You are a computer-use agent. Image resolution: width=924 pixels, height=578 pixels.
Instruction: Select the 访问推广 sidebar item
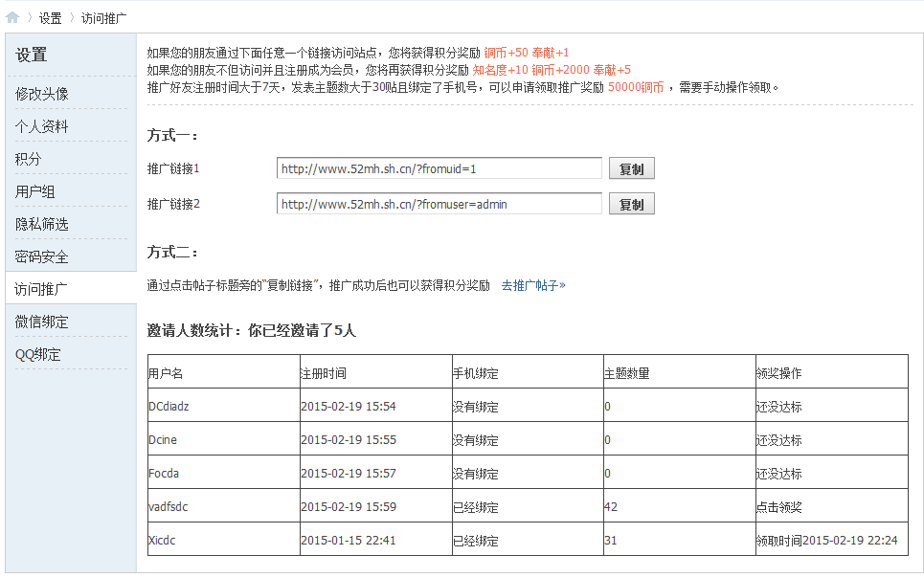coord(34,288)
